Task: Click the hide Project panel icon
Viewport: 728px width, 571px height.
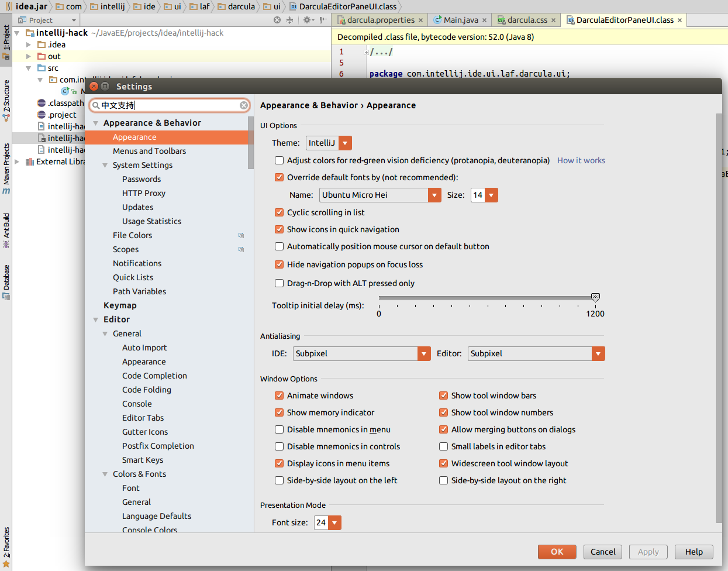Action: point(323,20)
